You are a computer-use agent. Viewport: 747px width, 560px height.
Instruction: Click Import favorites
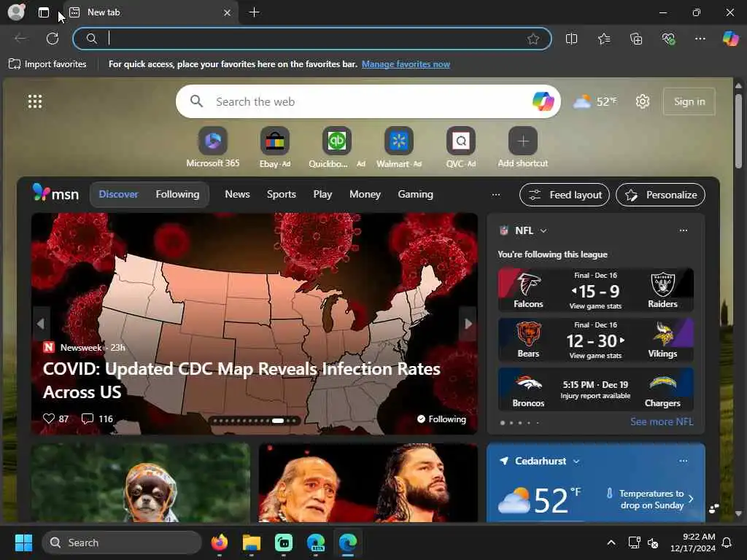pyautogui.click(x=47, y=64)
